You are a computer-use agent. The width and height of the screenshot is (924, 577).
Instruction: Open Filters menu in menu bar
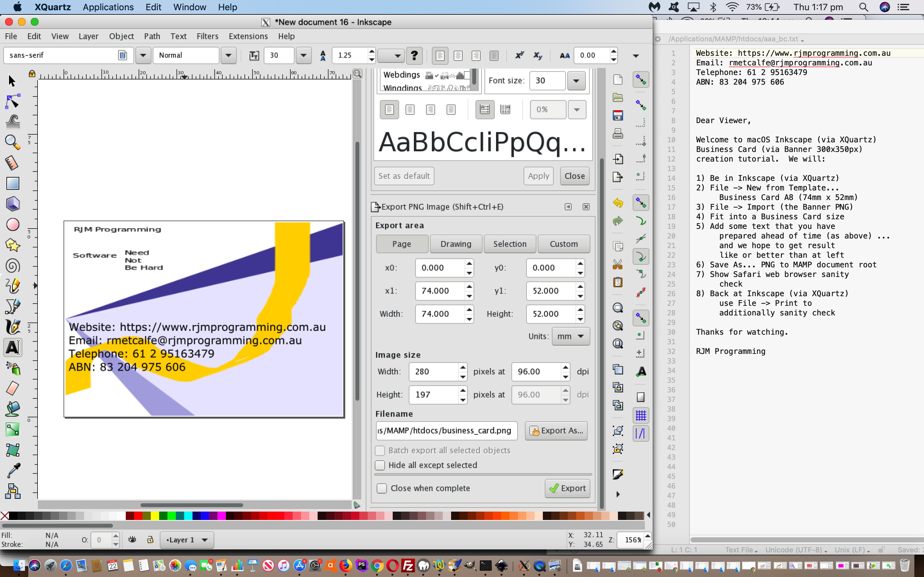point(207,35)
